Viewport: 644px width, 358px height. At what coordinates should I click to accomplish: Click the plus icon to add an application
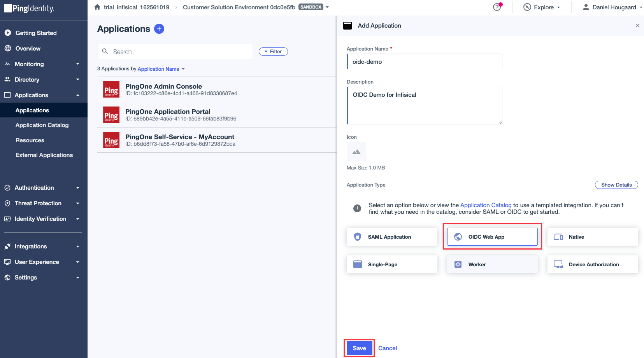click(x=159, y=29)
